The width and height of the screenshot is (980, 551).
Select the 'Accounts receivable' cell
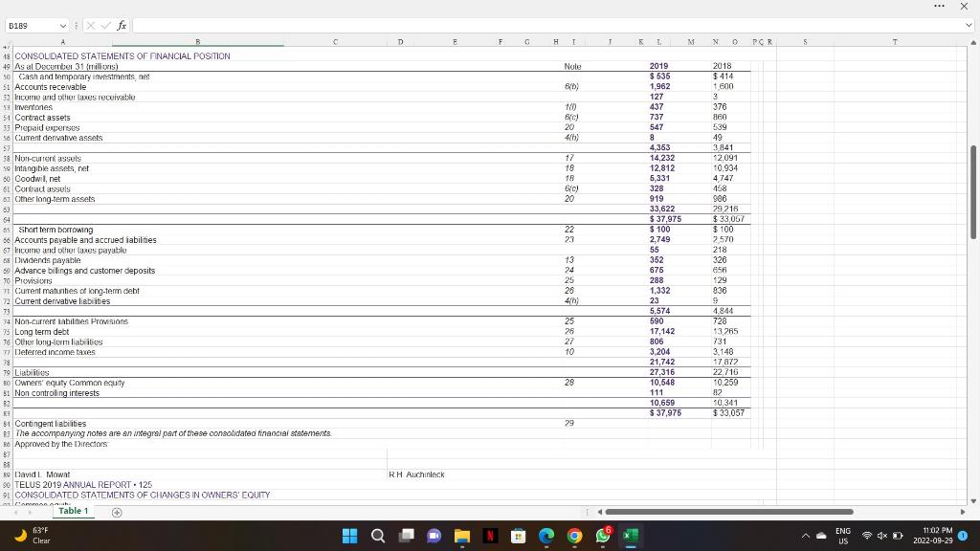pos(51,87)
